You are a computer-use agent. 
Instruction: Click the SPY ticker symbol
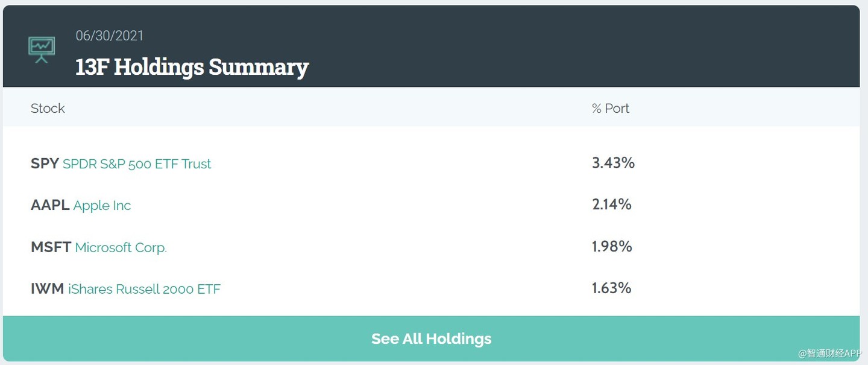[45, 163]
